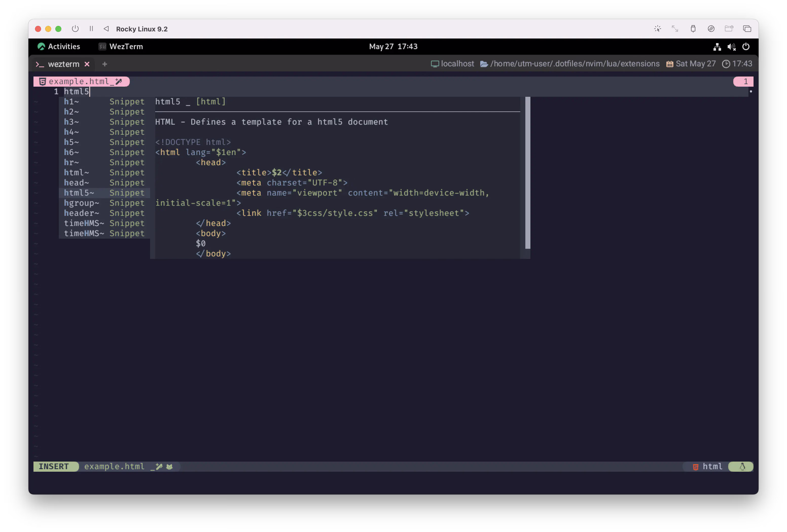Click the pencil icon in statusline
Viewport: 787px width, 532px height.
tap(159, 467)
